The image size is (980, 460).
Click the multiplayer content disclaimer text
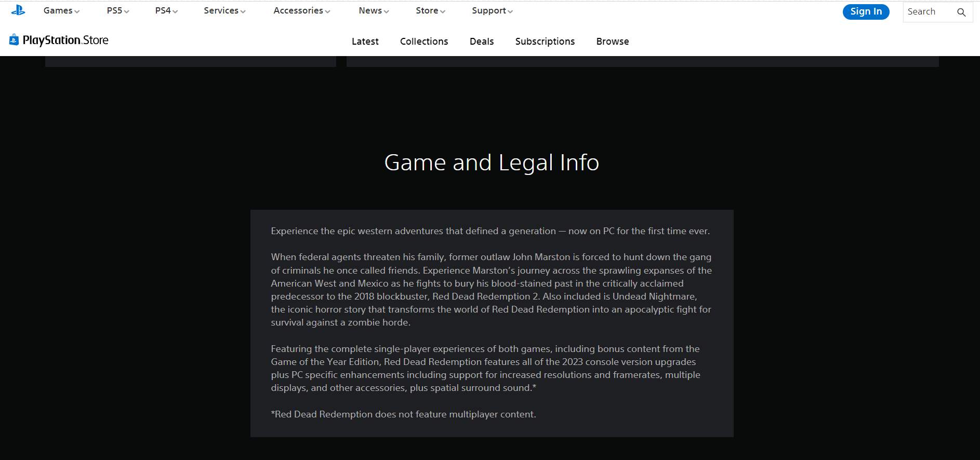click(x=403, y=414)
